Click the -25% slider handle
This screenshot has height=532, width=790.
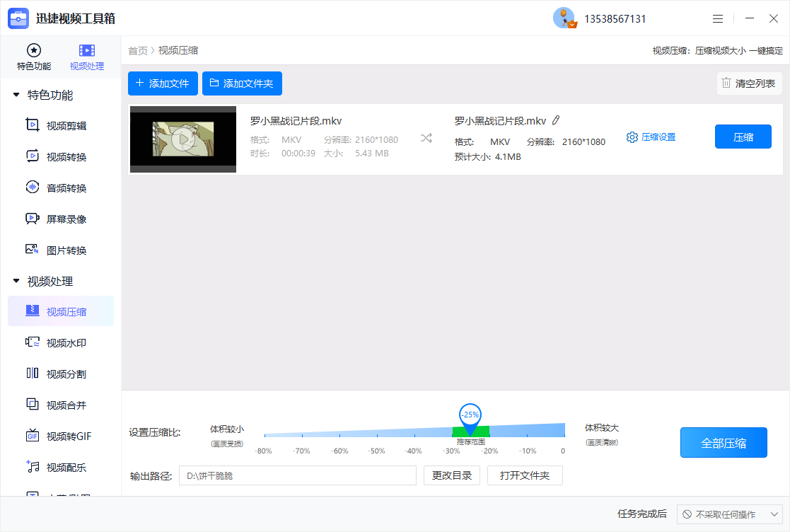pyautogui.click(x=470, y=418)
